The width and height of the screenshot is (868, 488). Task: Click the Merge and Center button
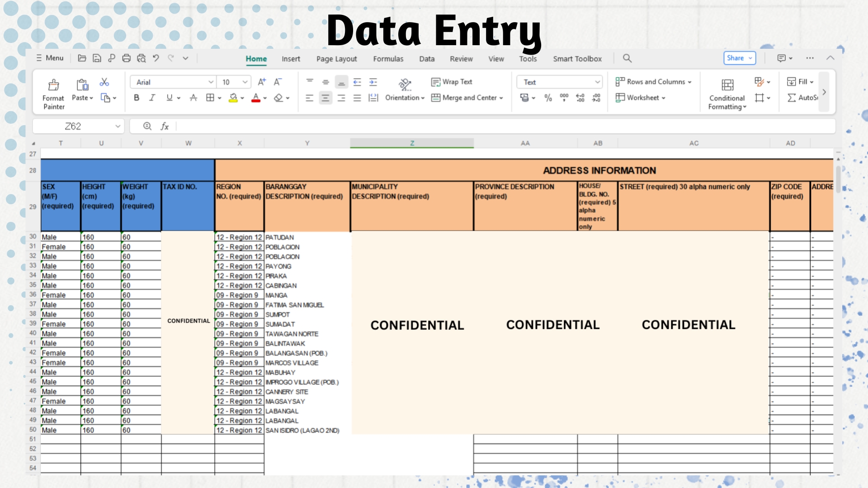[x=467, y=98]
